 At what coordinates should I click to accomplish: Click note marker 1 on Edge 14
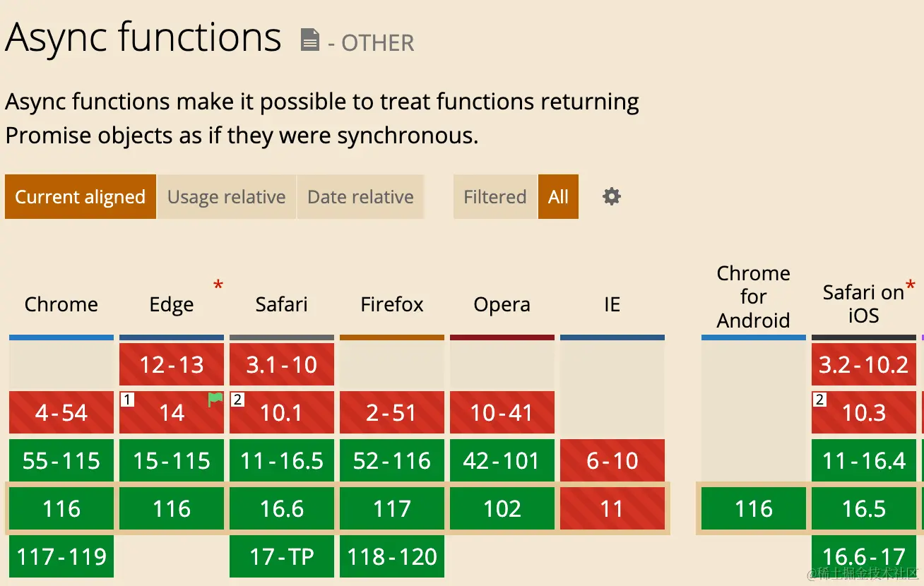(128, 400)
